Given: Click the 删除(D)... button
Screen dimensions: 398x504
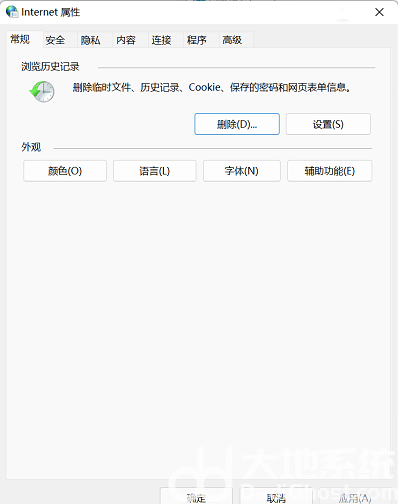Looking at the screenshot, I should pyautogui.click(x=237, y=124).
